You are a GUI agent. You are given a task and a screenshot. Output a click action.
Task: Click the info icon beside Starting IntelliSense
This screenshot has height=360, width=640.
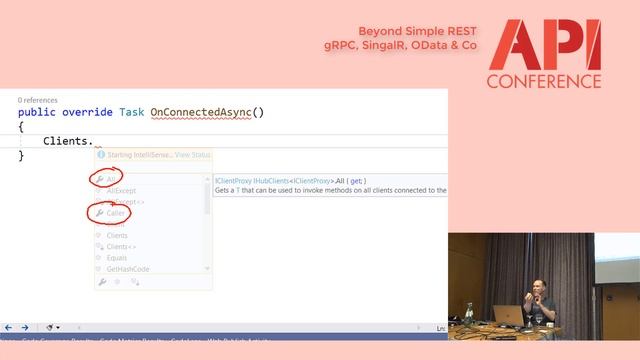pos(101,155)
